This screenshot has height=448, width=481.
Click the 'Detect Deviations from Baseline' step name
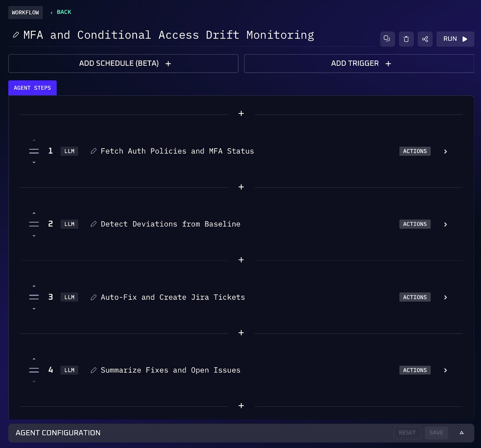(170, 224)
